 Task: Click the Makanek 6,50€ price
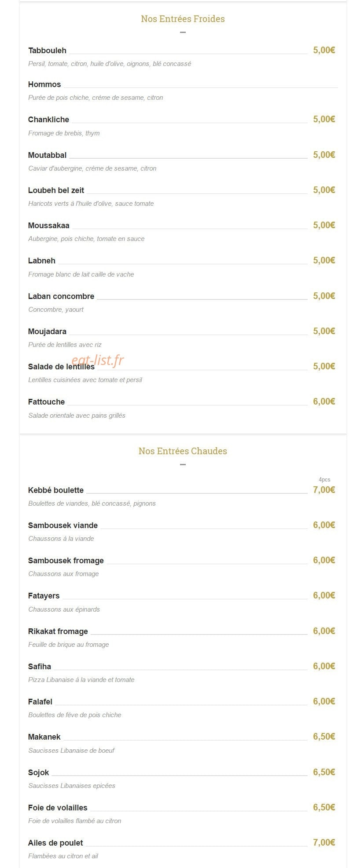[324, 737]
